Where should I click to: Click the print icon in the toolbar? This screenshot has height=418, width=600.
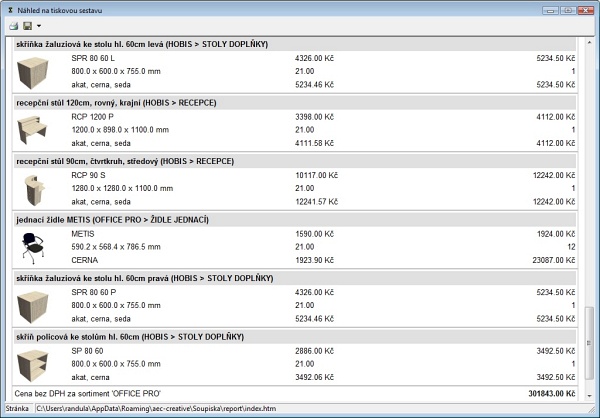click(x=13, y=26)
